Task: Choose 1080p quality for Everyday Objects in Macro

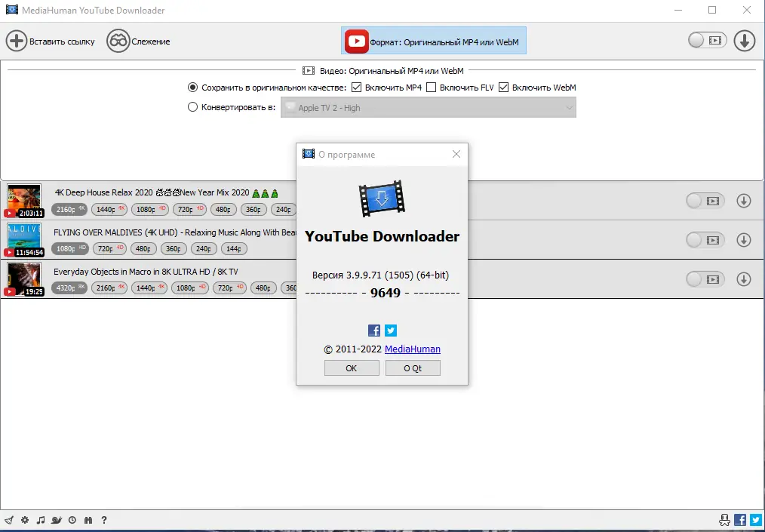Action: click(189, 288)
